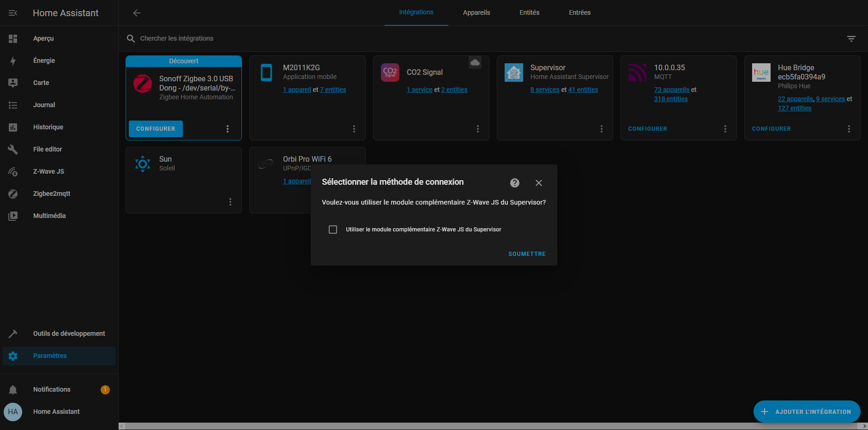Screen dimensions: 868x430
Task: Open Aperçu dashboard in sidebar
Action: (x=59, y=38)
